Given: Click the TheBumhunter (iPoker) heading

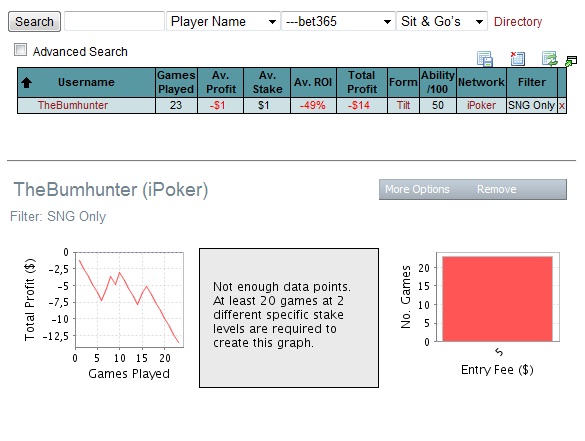Looking at the screenshot, I should 111,190.
